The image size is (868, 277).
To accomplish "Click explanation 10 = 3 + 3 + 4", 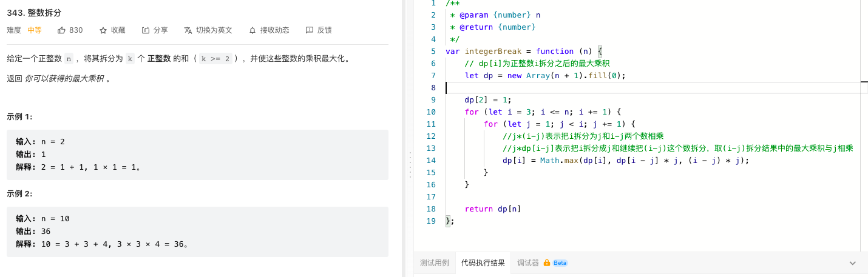I will (75, 244).
